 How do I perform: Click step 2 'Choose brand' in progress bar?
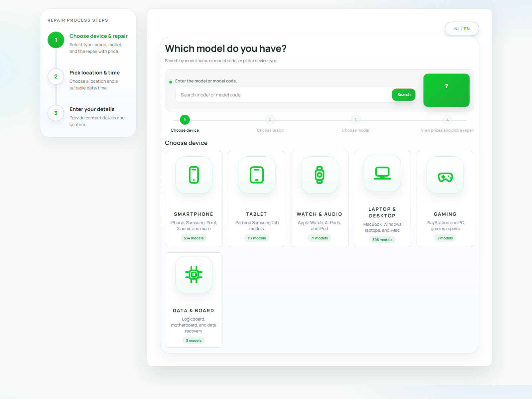point(270,120)
